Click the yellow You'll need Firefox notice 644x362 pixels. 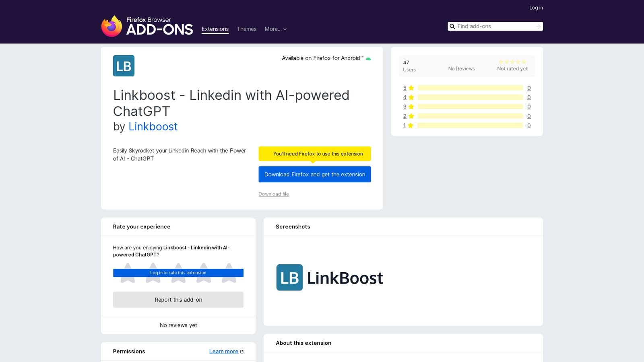point(315,154)
